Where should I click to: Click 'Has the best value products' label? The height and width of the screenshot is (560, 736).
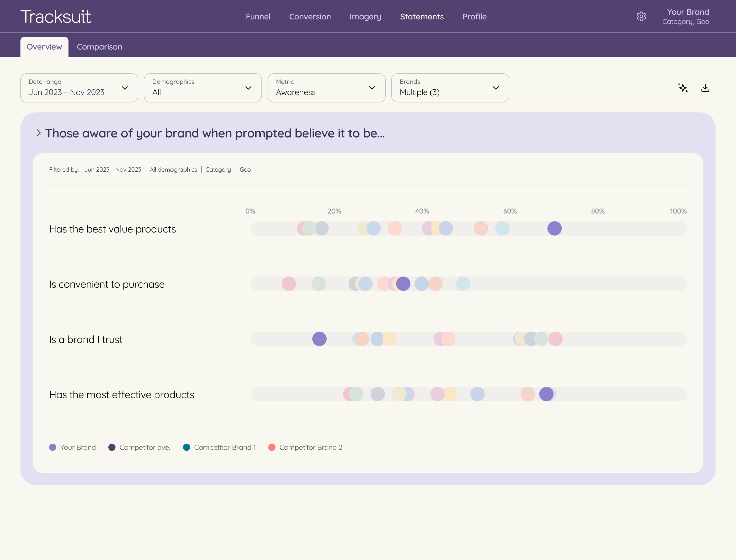coord(112,229)
